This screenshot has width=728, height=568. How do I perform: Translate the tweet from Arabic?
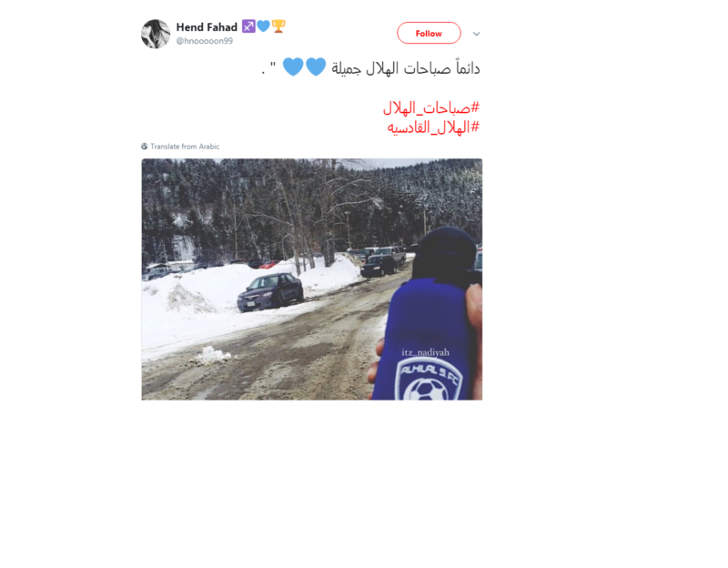[185, 147]
